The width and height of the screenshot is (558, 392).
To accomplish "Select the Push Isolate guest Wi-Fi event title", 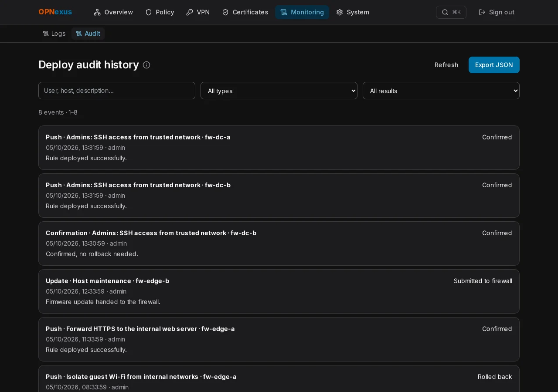I will click(141, 377).
